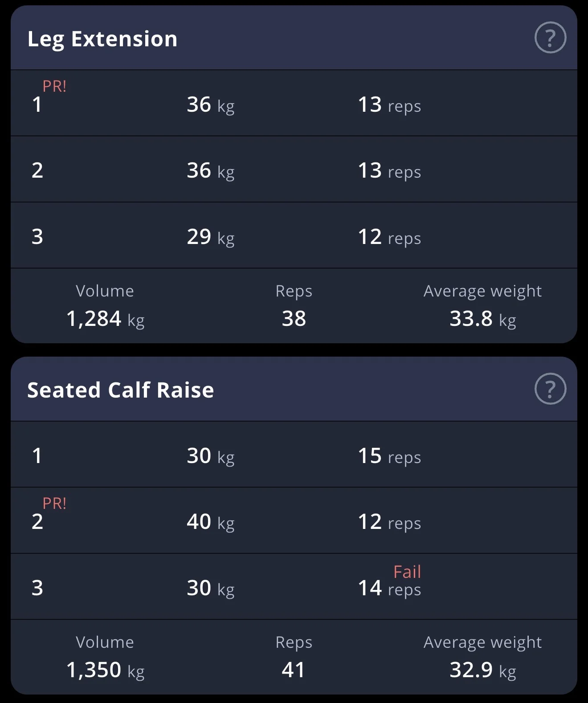588x703 pixels.
Task: Select Leg Extension title header
Action: (102, 39)
